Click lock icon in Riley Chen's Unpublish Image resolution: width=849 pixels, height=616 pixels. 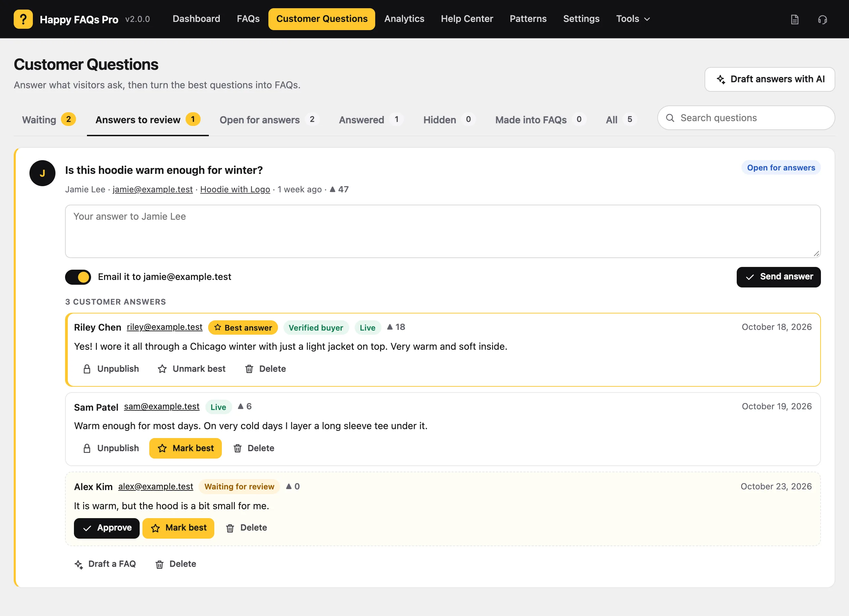[87, 369]
